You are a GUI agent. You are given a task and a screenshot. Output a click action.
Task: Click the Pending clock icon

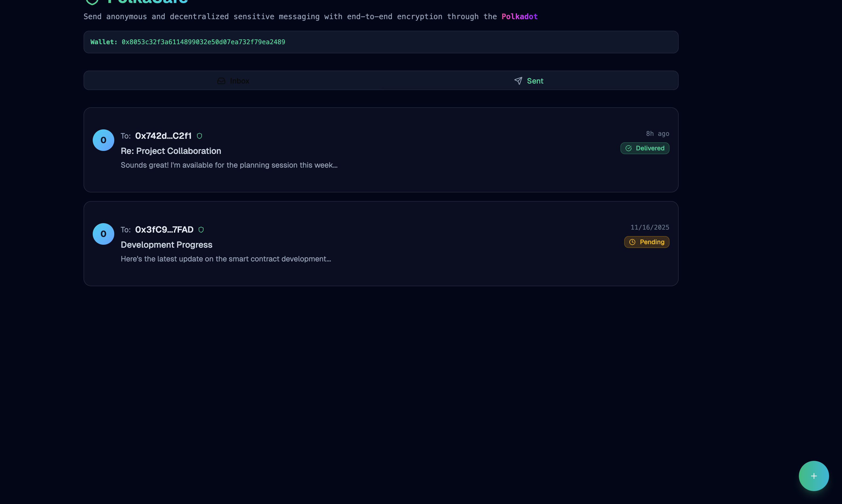pos(632,242)
